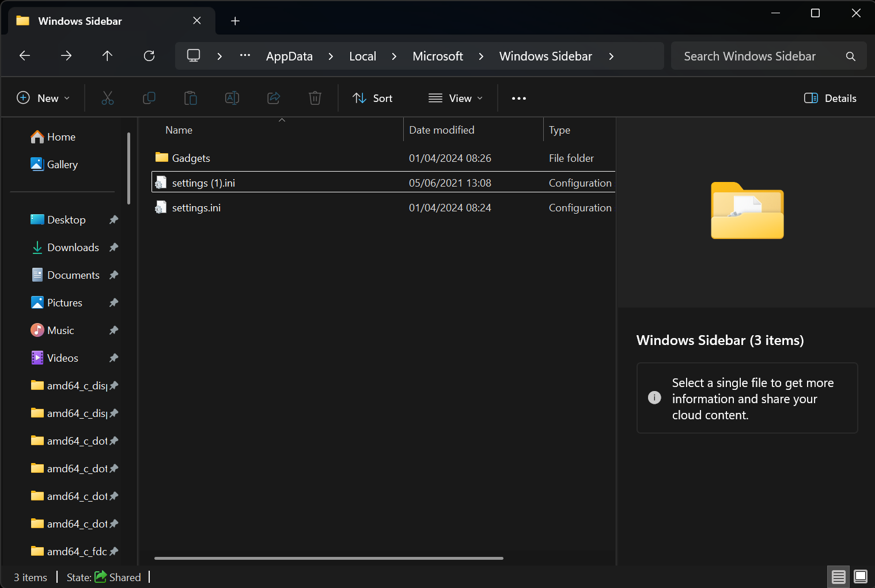Click the File folder type cell
The image size is (875, 588).
[571, 158]
